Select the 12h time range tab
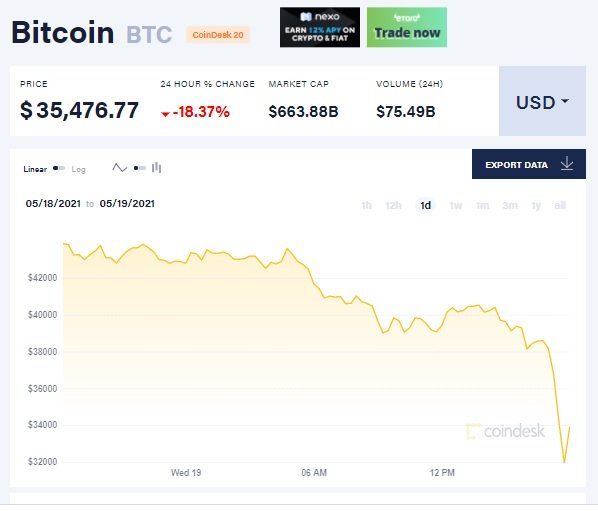This screenshot has width=598, height=511. coord(393,206)
